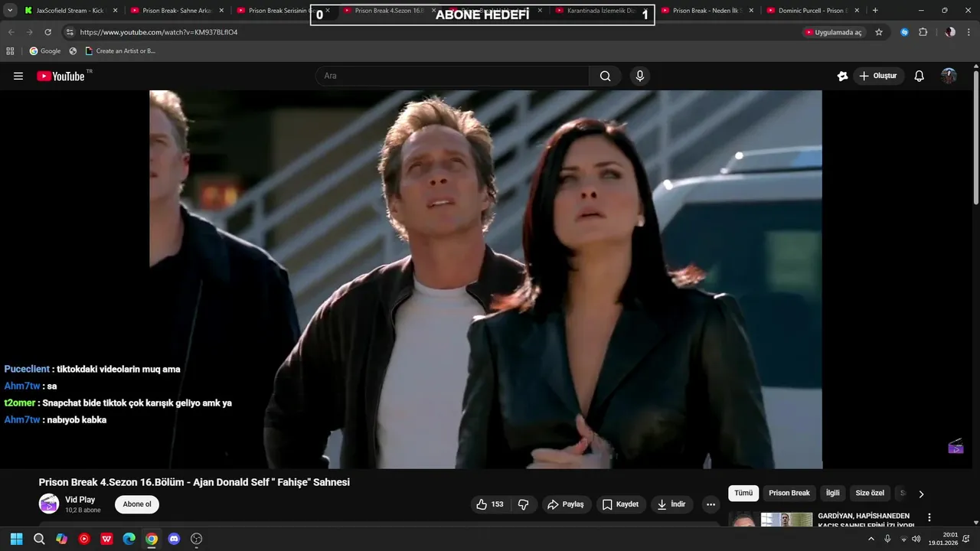This screenshot has width=980, height=551.
Task: Open the Vid Play channel name link
Action: pos(80,500)
